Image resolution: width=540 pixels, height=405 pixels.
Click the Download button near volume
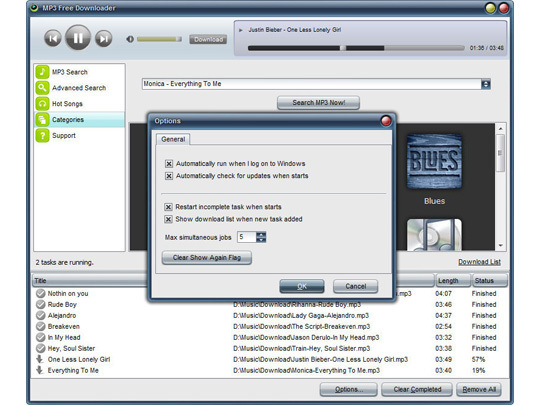208,40
